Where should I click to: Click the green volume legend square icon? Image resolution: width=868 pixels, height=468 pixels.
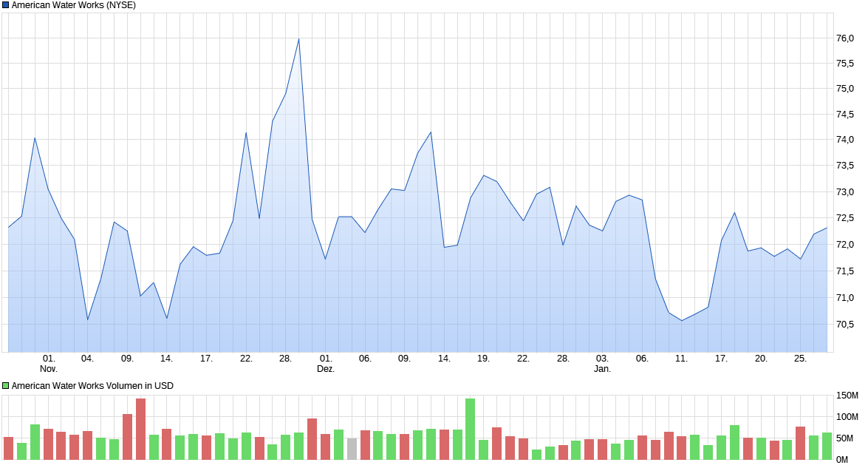[x=6, y=385]
